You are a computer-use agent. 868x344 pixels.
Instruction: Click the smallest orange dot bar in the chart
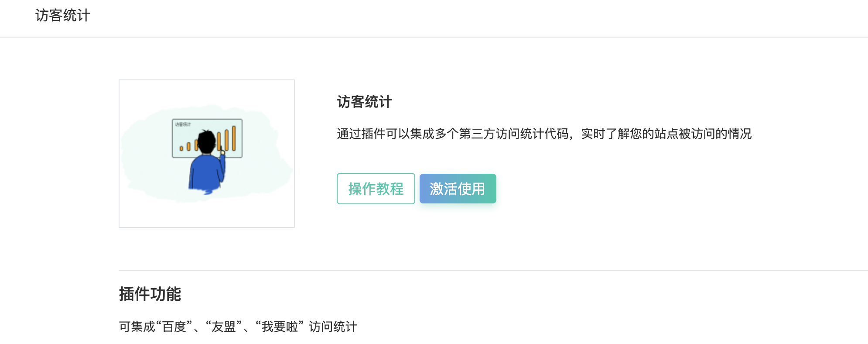pos(181,148)
